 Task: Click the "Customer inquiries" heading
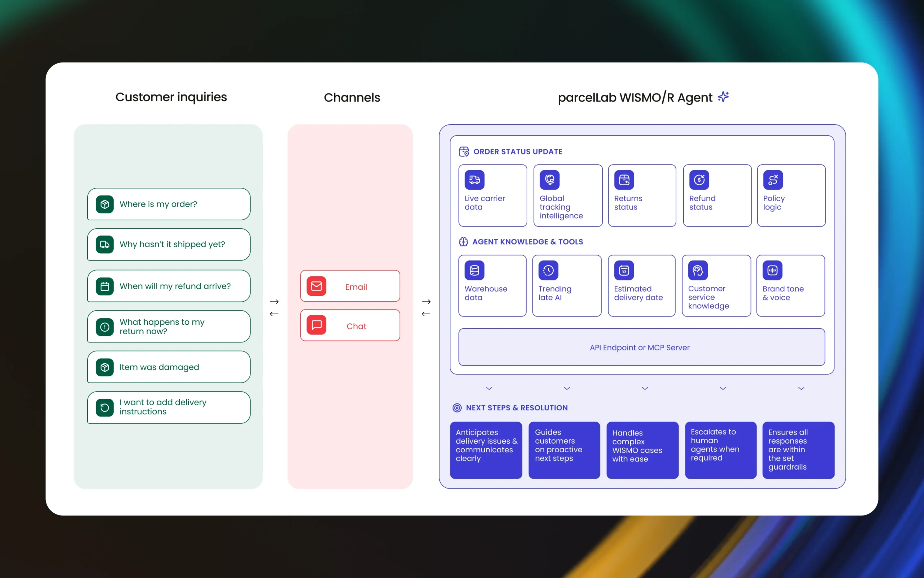point(171,97)
